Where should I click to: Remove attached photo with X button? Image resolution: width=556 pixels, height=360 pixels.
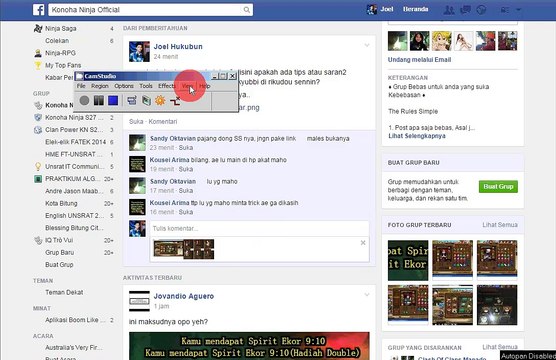click(363, 243)
